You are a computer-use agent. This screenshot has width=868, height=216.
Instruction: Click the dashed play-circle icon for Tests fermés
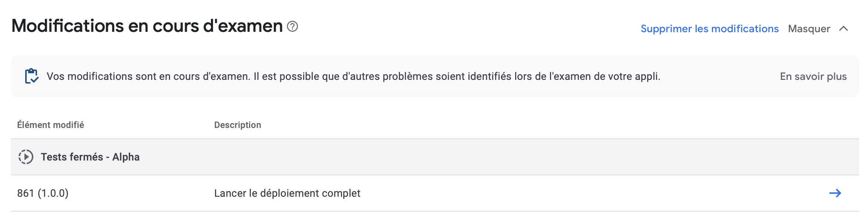click(26, 157)
